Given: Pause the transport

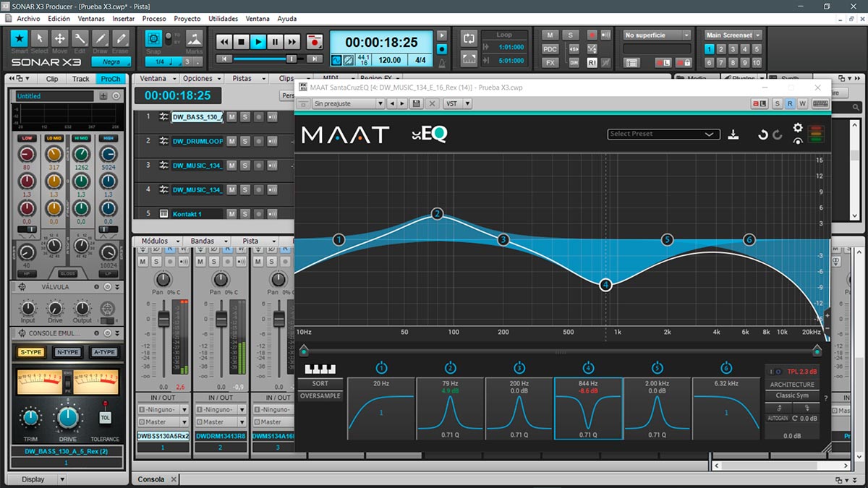Looking at the screenshot, I should [x=275, y=43].
